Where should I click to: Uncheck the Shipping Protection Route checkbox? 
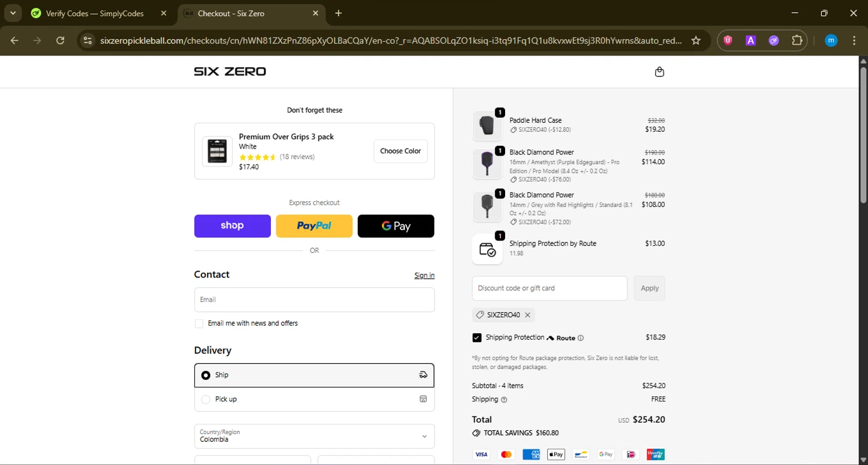point(477,338)
